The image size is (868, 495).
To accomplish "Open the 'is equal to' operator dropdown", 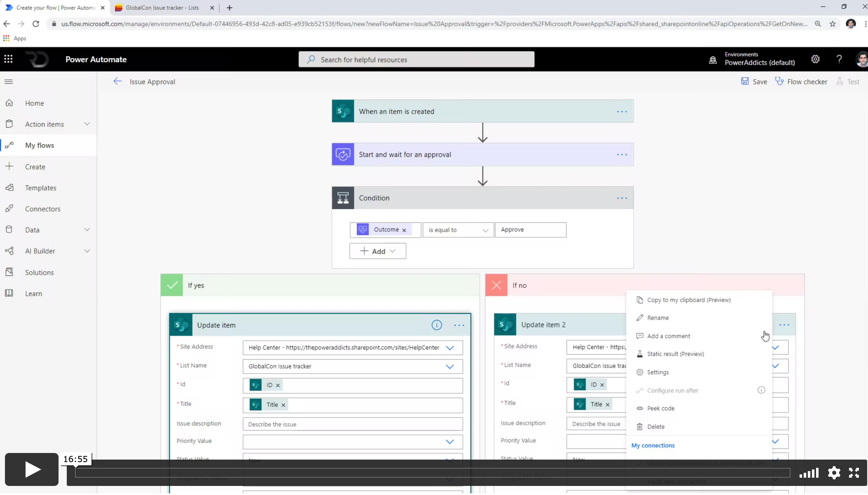I will 458,230.
